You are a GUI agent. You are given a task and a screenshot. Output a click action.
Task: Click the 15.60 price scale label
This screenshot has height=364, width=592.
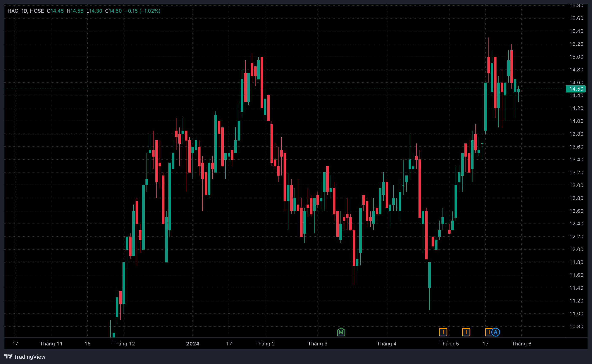(576, 18)
